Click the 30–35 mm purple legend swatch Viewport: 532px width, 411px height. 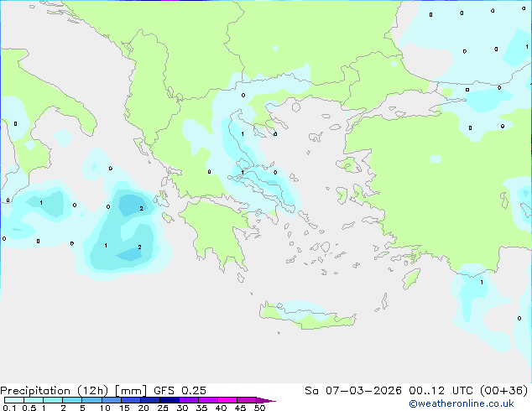(189, 400)
